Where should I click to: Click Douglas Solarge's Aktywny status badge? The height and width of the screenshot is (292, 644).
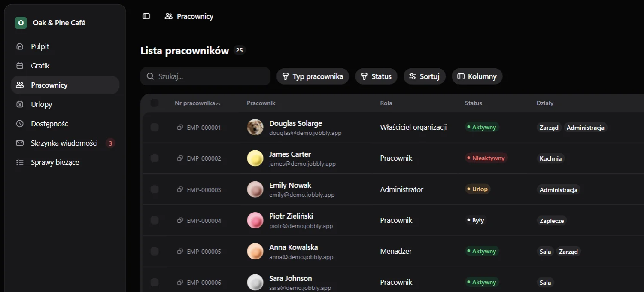tap(482, 127)
